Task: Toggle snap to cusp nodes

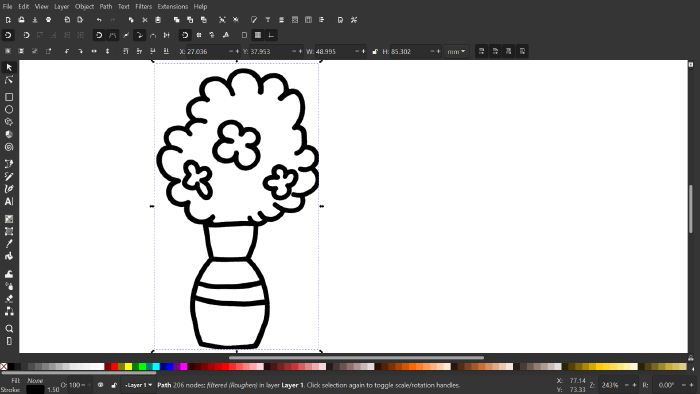Action: [x=140, y=35]
